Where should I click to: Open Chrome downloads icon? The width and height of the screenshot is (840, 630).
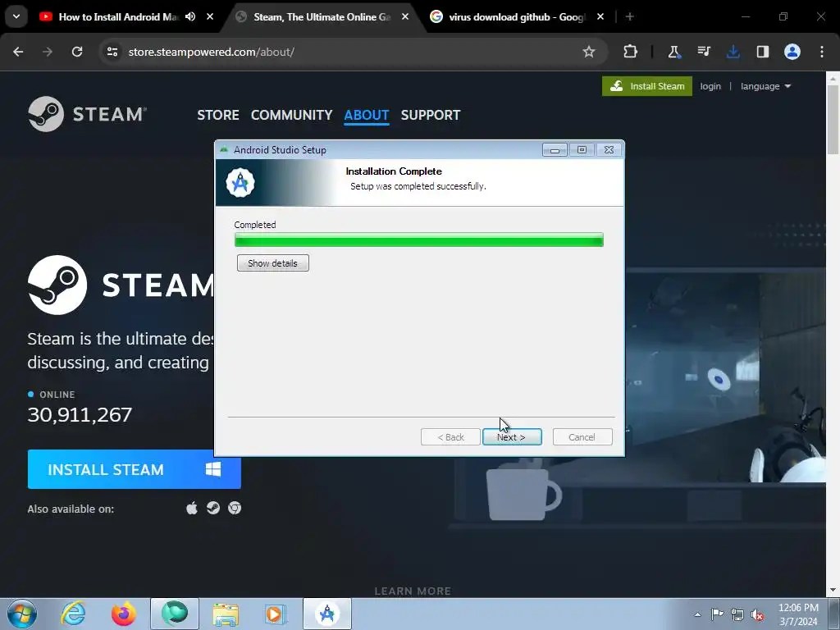click(x=733, y=52)
